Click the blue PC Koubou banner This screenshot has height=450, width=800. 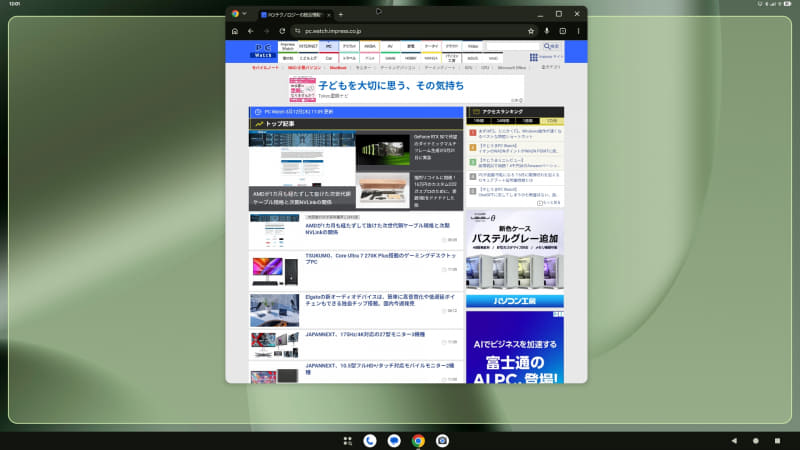[x=515, y=301]
